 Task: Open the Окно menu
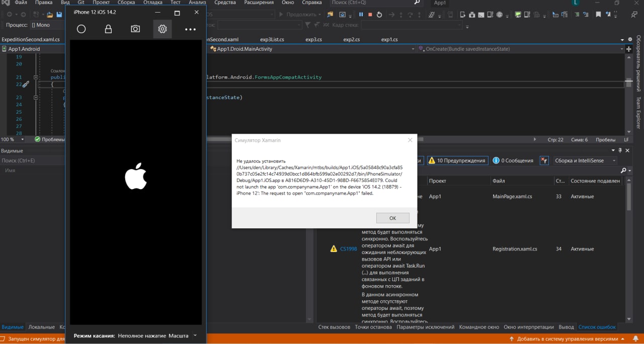288,3
